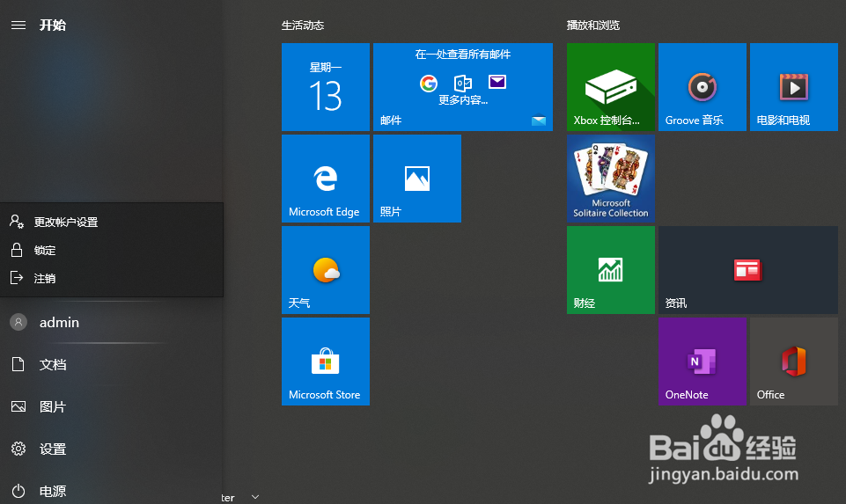Image resolution: width=846 pixels, height=504 pixels.
Task: Click the 播放和浏览 group header
Action: tap(593, 26)
